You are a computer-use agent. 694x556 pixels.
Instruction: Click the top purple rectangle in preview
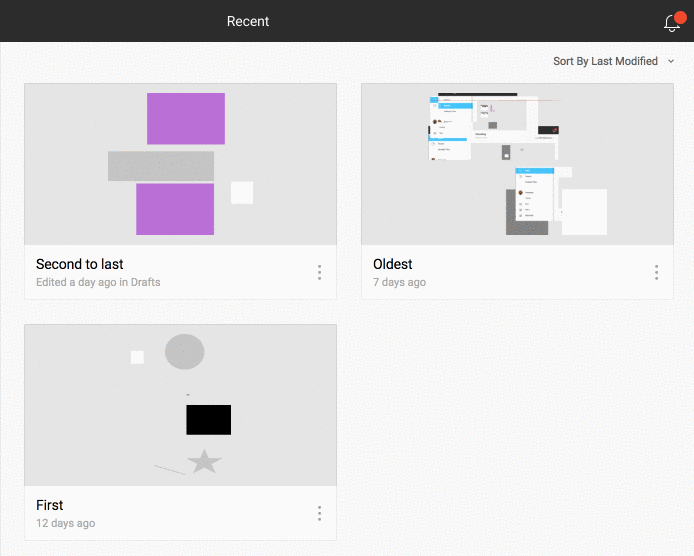[x=186, y=118]
